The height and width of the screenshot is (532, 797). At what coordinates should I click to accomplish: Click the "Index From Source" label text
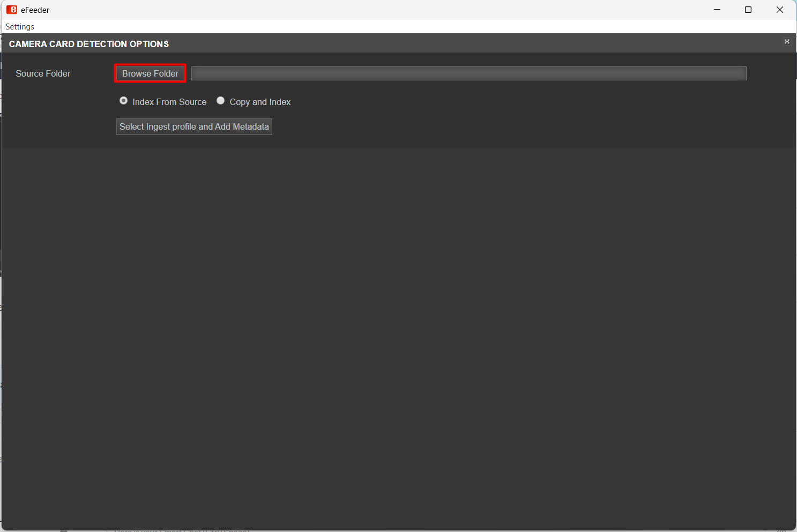point(169,102)
